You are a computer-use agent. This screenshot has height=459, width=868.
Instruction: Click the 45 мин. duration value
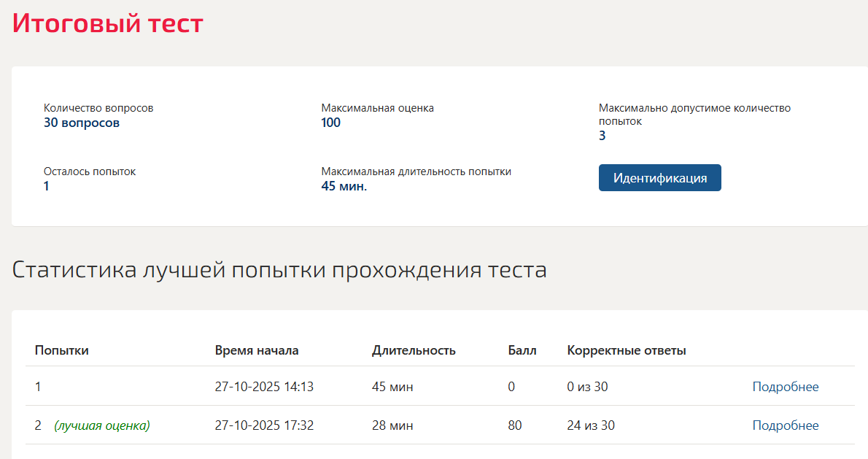(344, 187)
